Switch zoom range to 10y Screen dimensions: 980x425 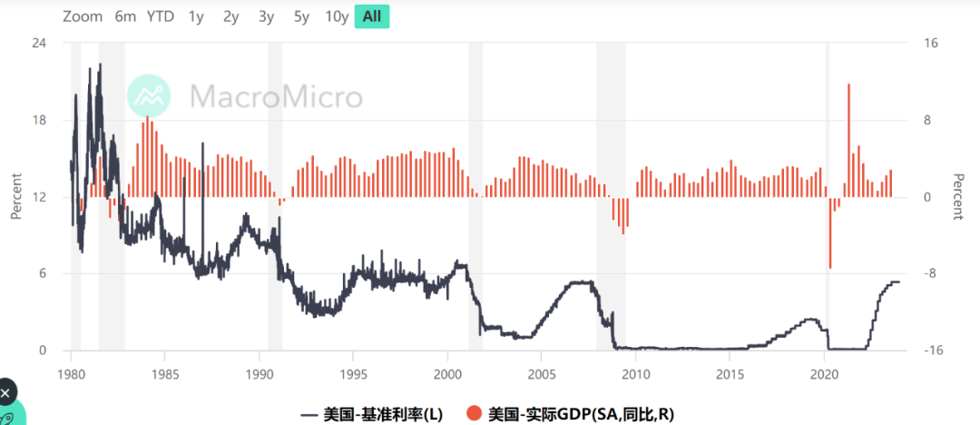(337, 17)
